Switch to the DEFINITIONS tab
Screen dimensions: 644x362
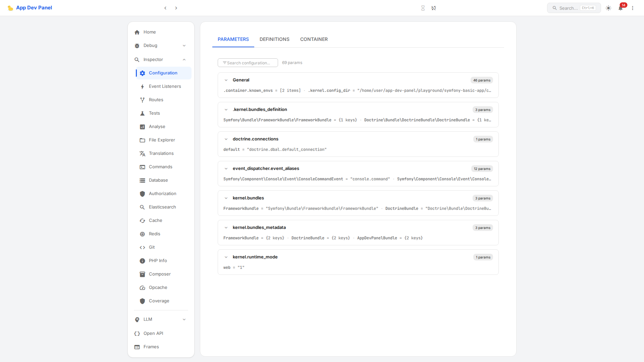pos(274,39)
